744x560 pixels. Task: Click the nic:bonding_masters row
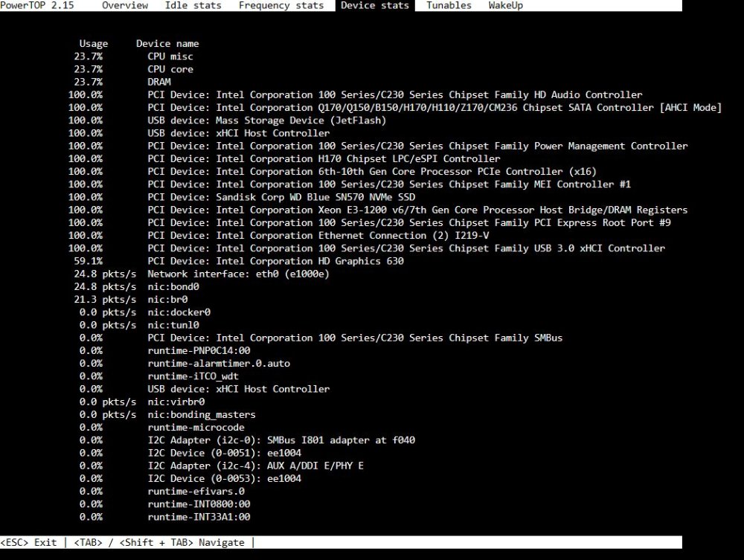coord(167,415)
